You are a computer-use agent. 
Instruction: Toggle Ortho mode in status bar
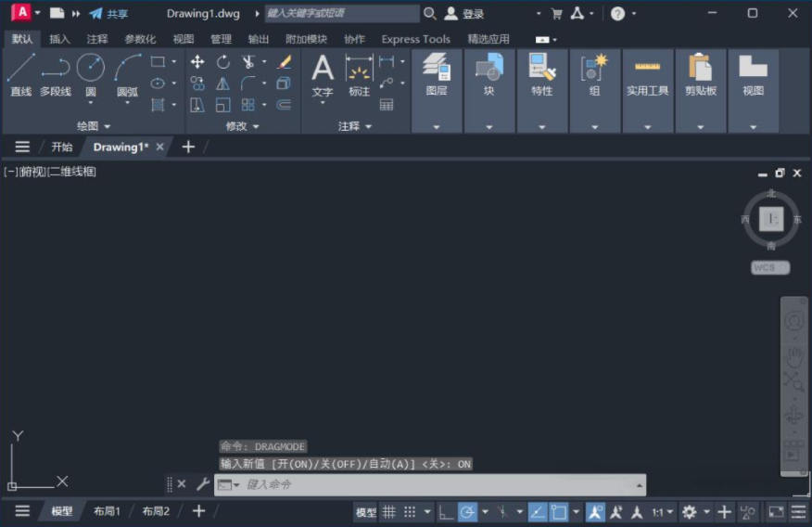[x=446, y=512]
